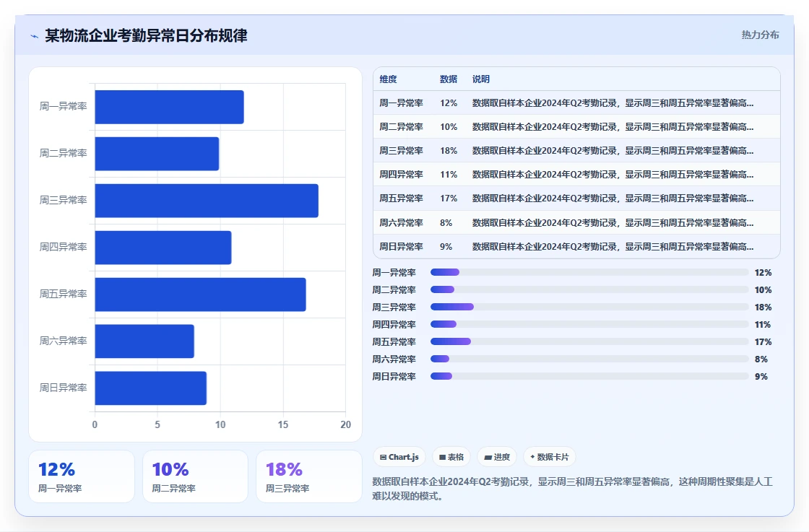
Task: Select the 周一异常率 bar in the chart
Action: click(x=169, y=107)
